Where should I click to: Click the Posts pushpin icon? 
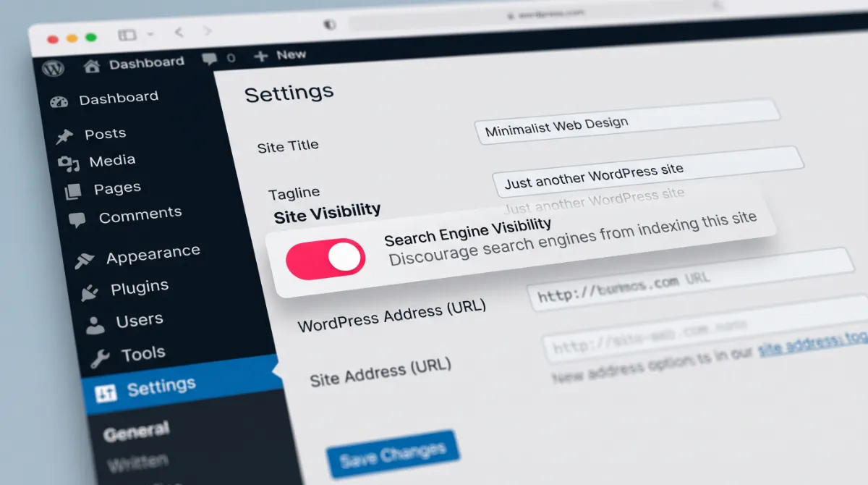65,136
